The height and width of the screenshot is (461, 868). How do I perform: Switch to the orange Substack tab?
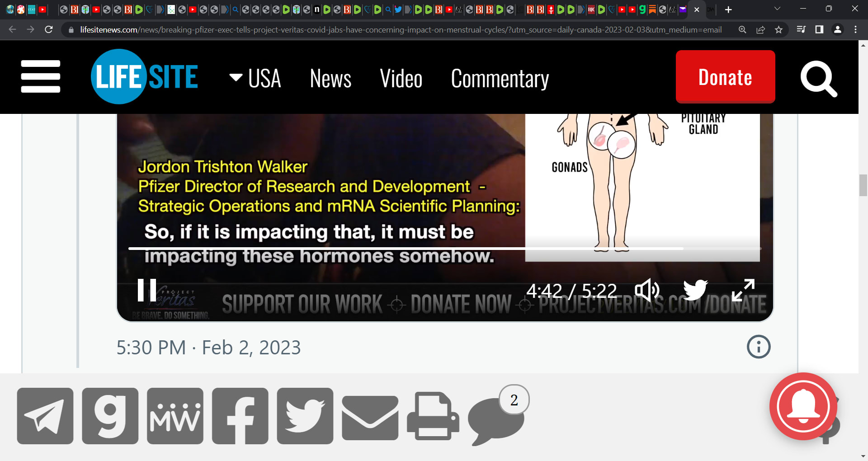(652, 9)
